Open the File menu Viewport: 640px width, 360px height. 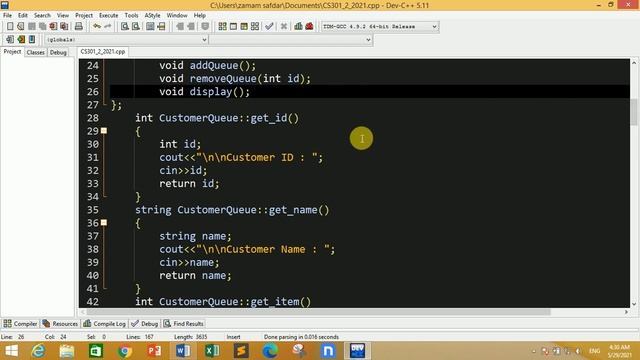pyautogui.click(x=7, y=16)
